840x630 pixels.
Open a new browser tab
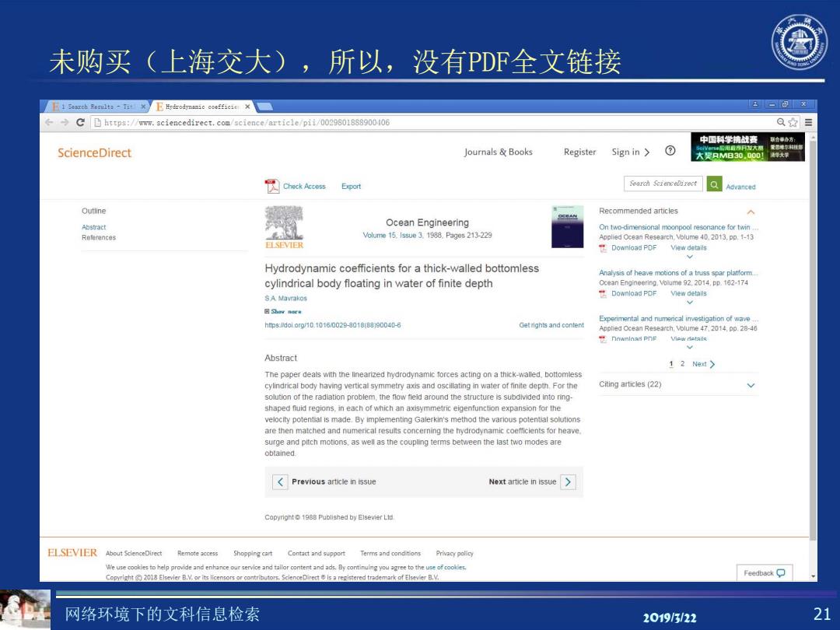[x=265, y=107]
